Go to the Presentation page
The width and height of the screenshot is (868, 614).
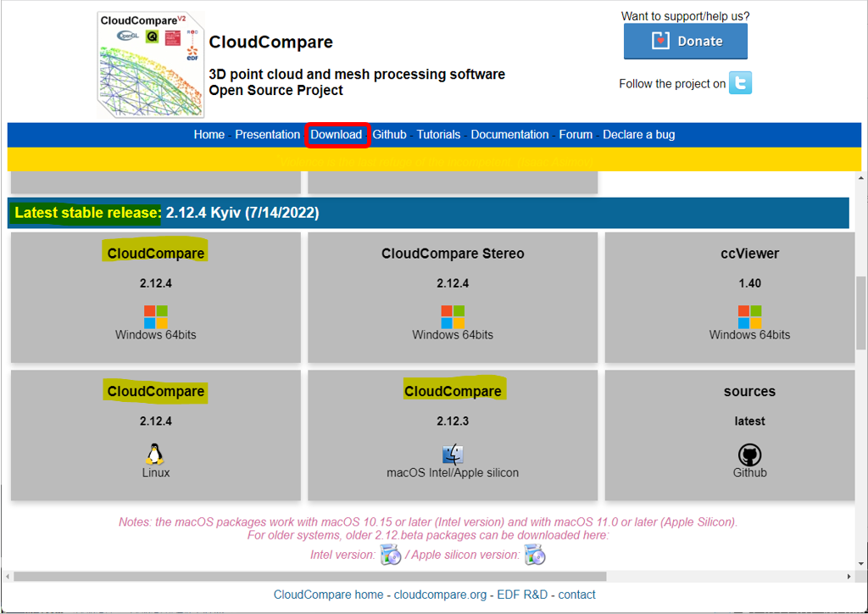(x=267, y=135)
